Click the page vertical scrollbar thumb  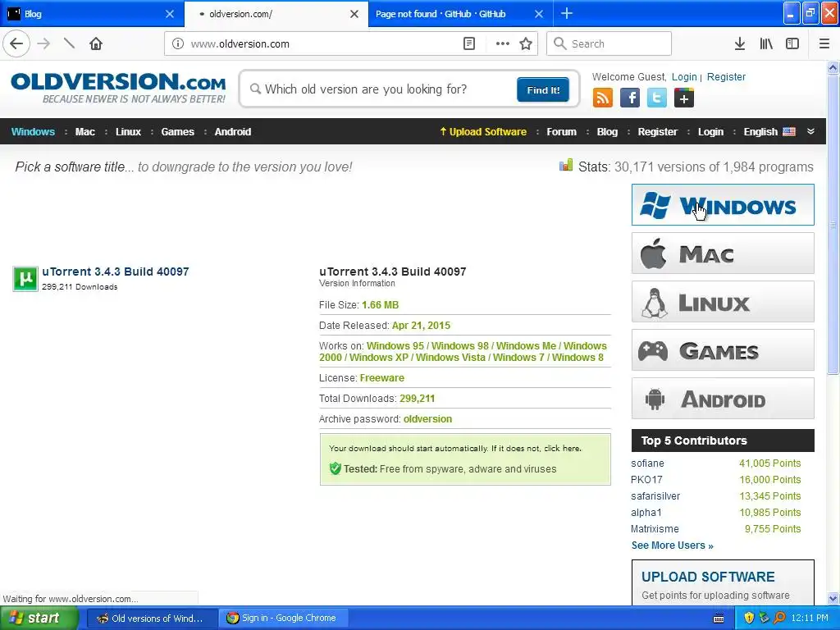coord(833,225)
